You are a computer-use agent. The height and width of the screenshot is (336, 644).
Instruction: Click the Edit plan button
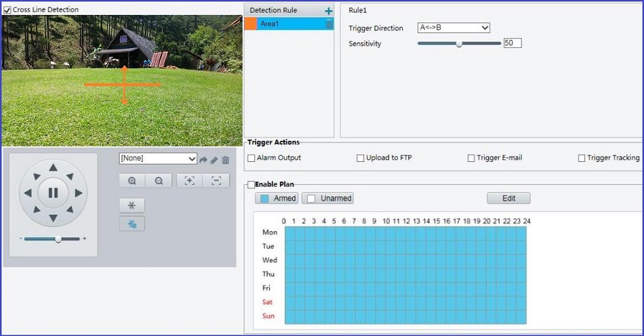[508, 198]
